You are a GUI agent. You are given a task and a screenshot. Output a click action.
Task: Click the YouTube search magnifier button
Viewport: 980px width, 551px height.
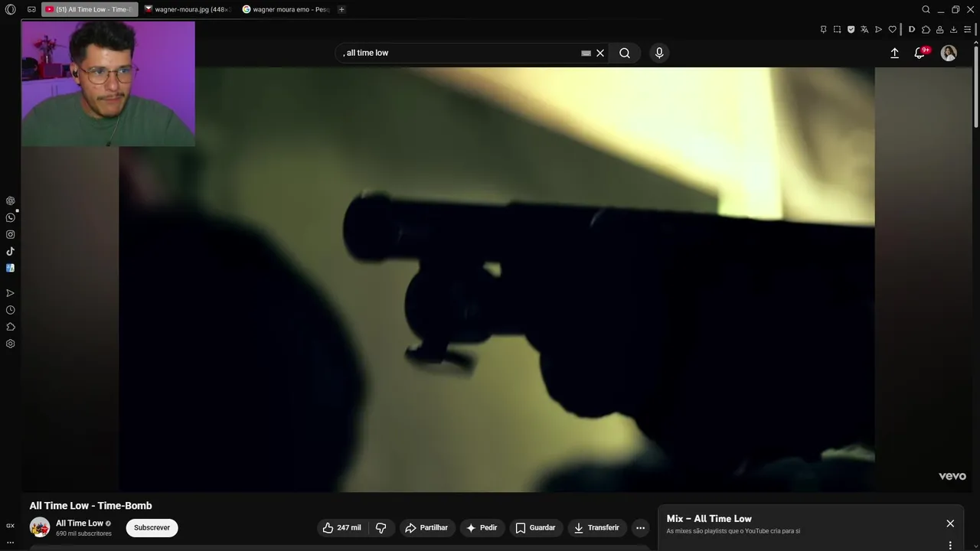[x=625, y=53]
